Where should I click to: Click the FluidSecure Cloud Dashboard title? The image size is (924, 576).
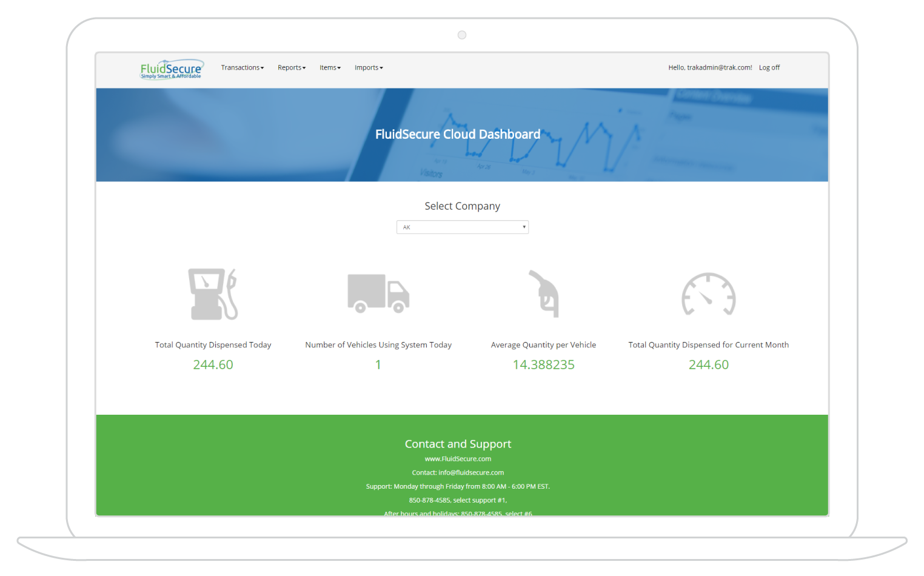[458, 134]
